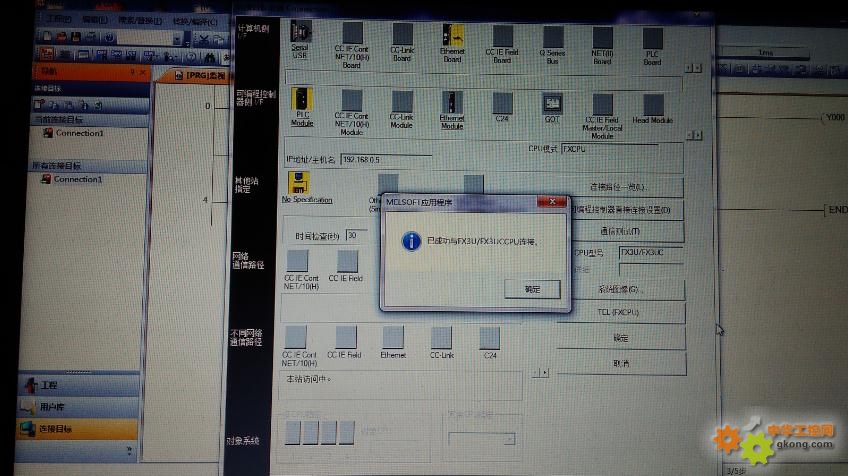
Task: Select the CC-Link Module icon
Action: (x=402, y=102)
